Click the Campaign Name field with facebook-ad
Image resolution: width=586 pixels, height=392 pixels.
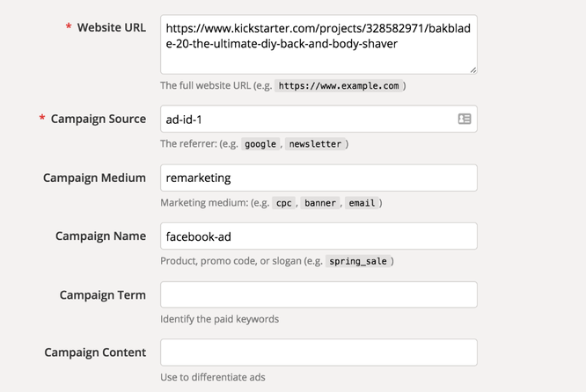pyautogui.click(x=319, y=236)
